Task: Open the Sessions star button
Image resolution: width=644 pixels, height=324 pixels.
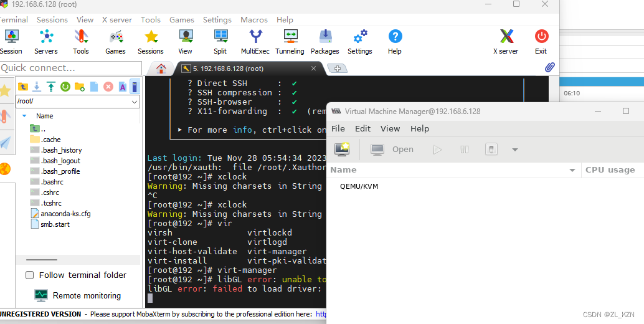Action: (x=150, y=42)
